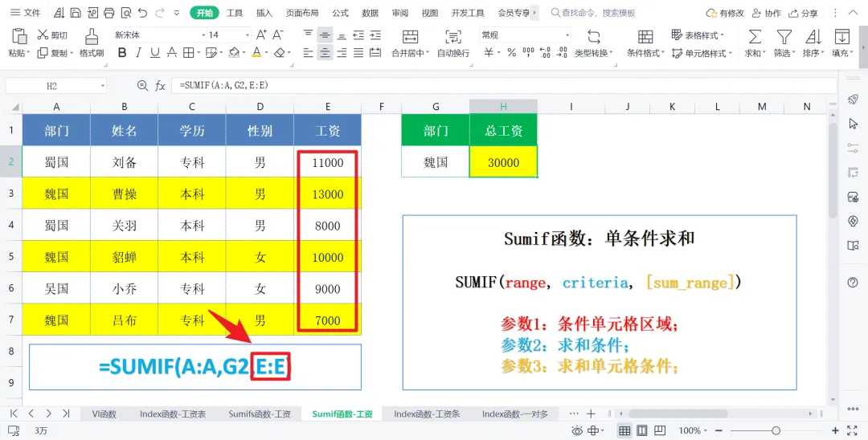Switch to page layout view in status bar
This screenshot has width=868, height=440.
click(x=642, y=430)
